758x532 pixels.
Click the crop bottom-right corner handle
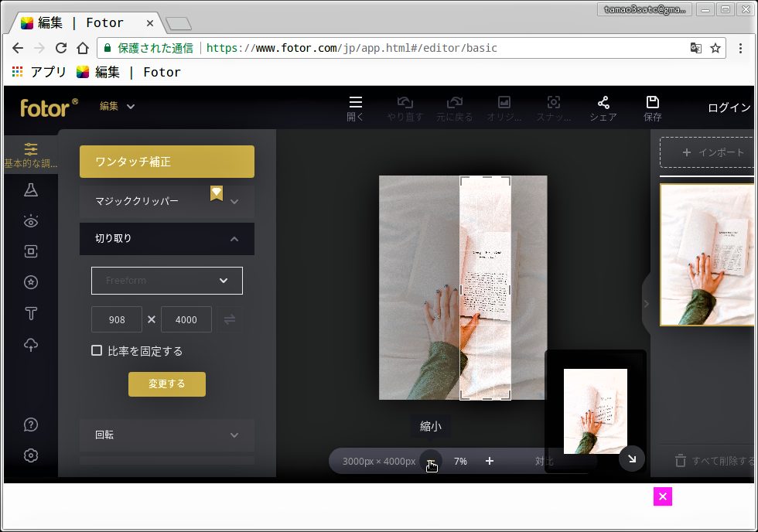click(506, 395)
